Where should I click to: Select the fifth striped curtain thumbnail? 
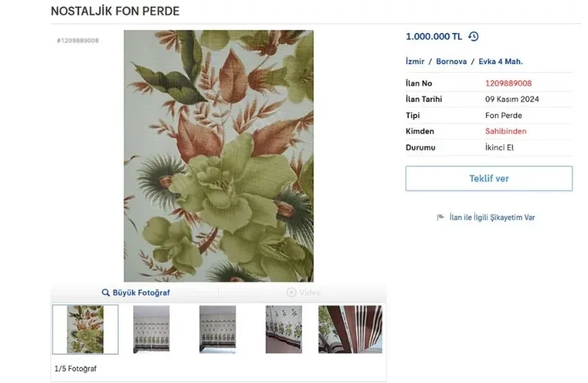click(x=350, y=329)
